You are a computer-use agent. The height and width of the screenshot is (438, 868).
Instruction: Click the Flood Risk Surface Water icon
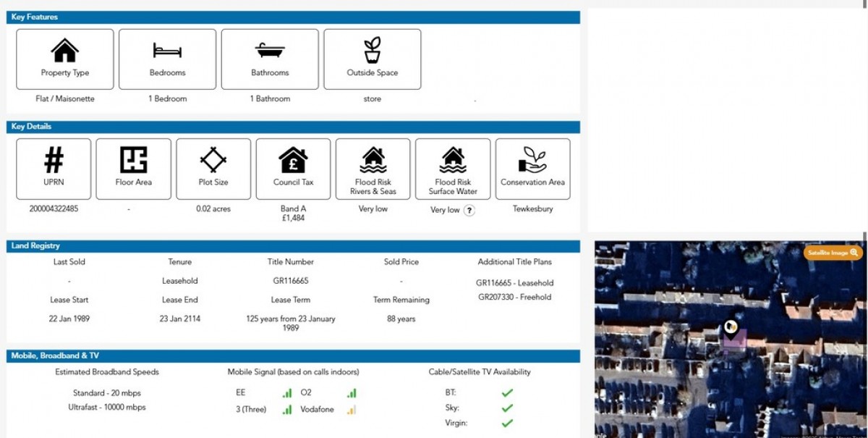453,160
